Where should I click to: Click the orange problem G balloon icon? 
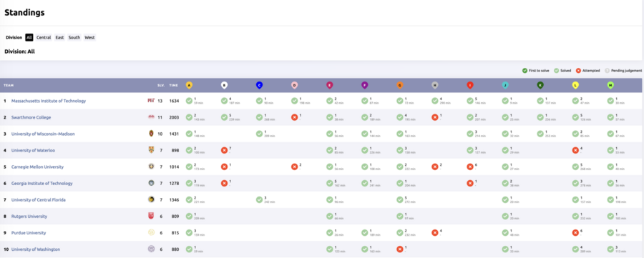pos(399,85)
